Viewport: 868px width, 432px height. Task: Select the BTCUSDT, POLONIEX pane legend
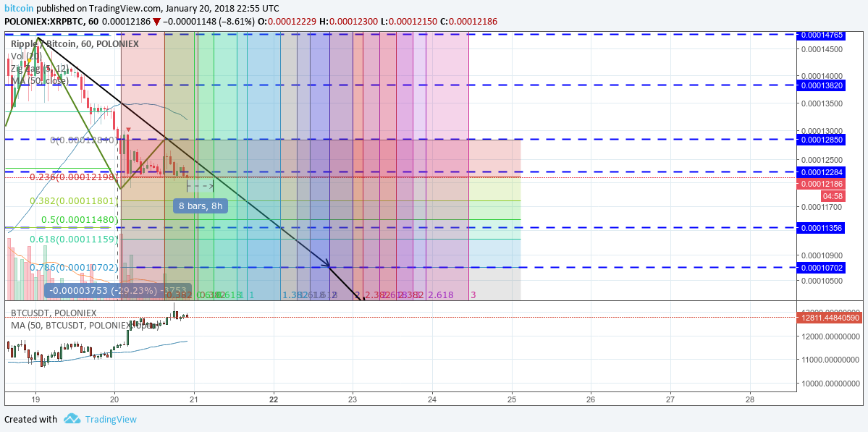[x=54, y=313]
